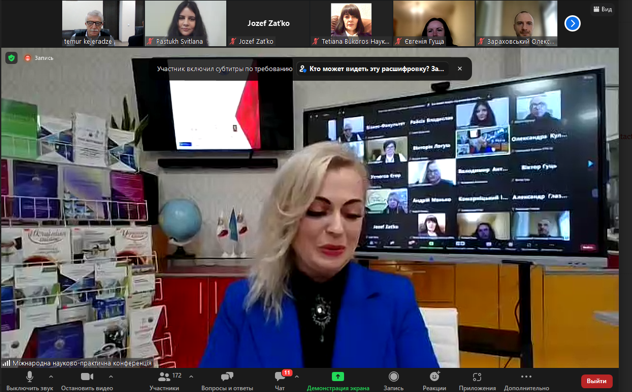This screenshot has width=632, height=392.
Task: Open 'Кто может видеть эту расшифровку' link
Action: (376, 69)
